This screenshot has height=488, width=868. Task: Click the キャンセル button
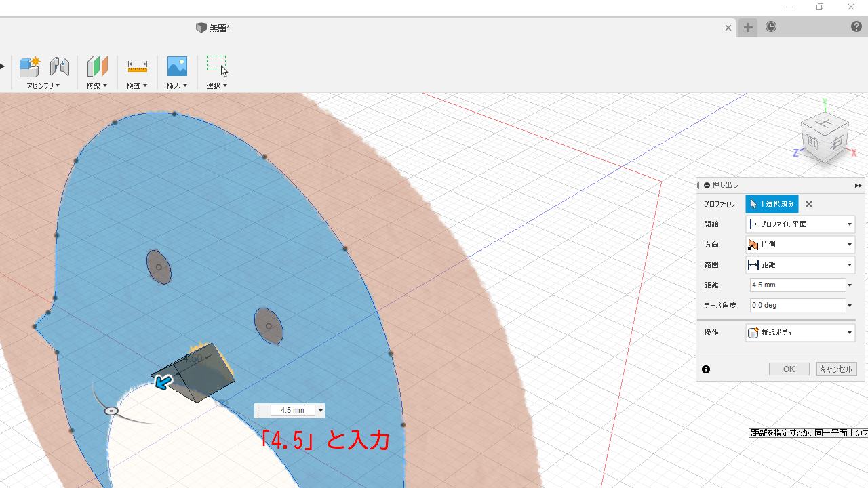(x=836, y=369)
